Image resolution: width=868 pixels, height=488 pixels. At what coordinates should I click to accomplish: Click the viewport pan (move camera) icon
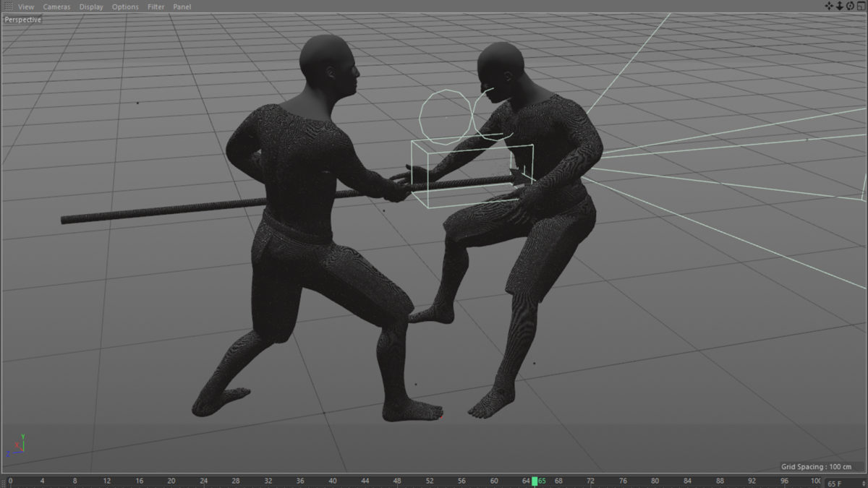tap(829, 6)
